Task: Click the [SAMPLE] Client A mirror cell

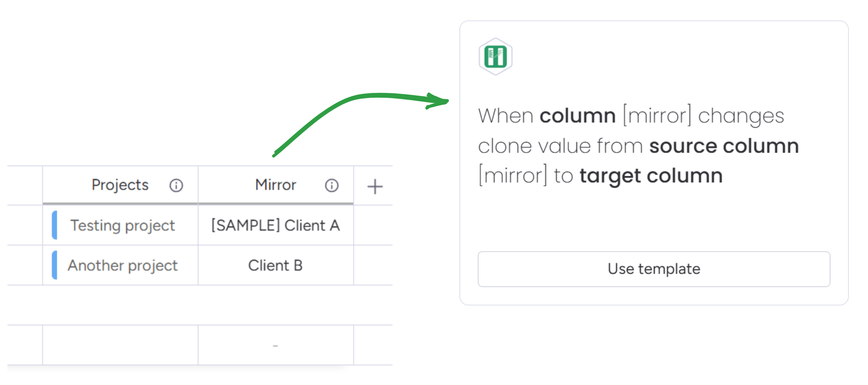Action: (x=276, y=225)
